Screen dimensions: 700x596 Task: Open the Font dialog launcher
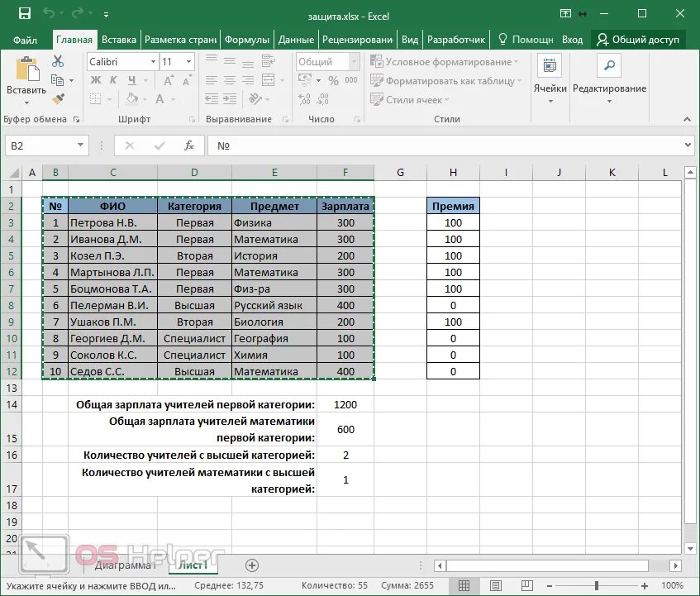click(192, 119)
